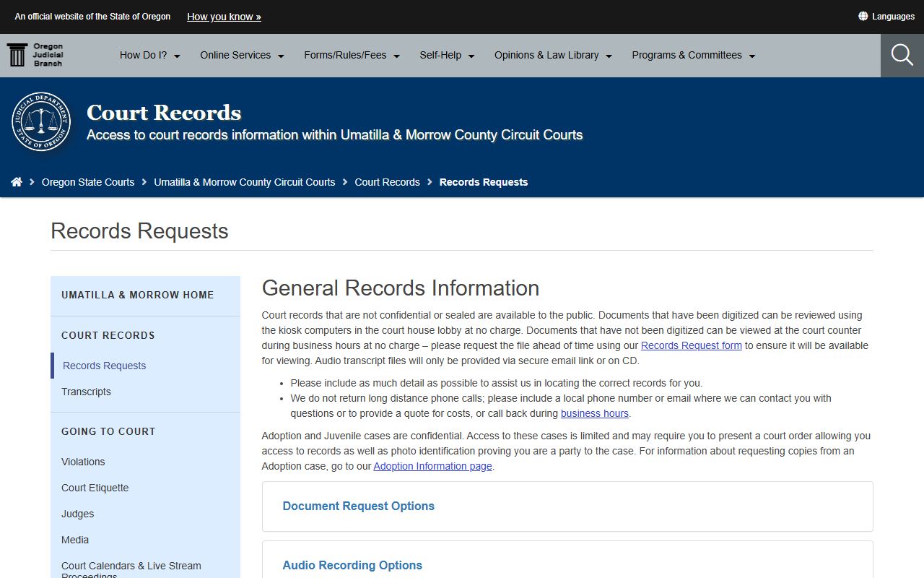924x578 pixels.
Task: Expand the Forms/Rules/Fees menu
Action: pyautogui.click(x=352, y=55)
